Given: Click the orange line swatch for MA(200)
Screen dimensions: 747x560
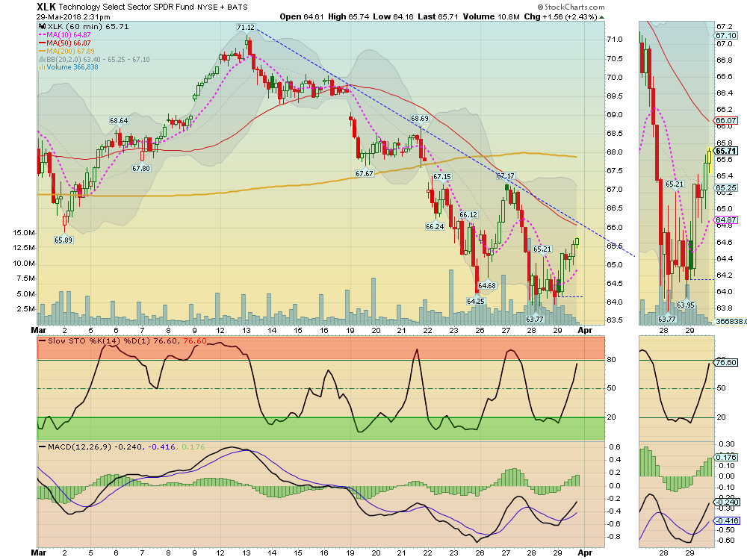Looking at the screenshot, I should click(43, 51).
